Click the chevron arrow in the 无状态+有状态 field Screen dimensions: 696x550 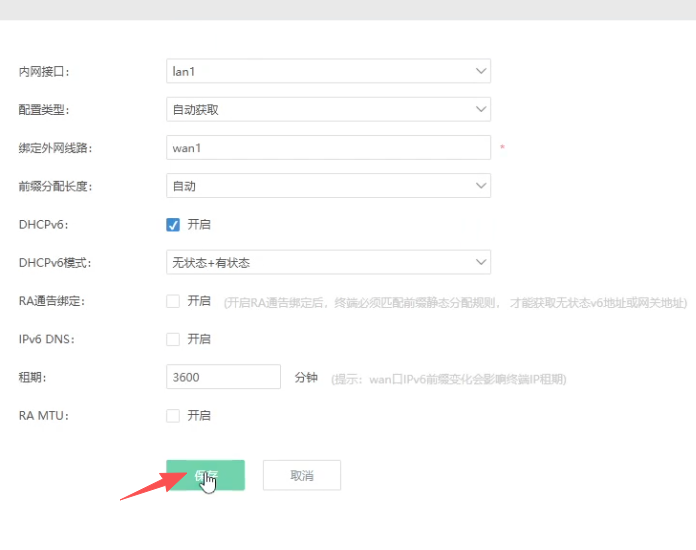tap(481, 262)
